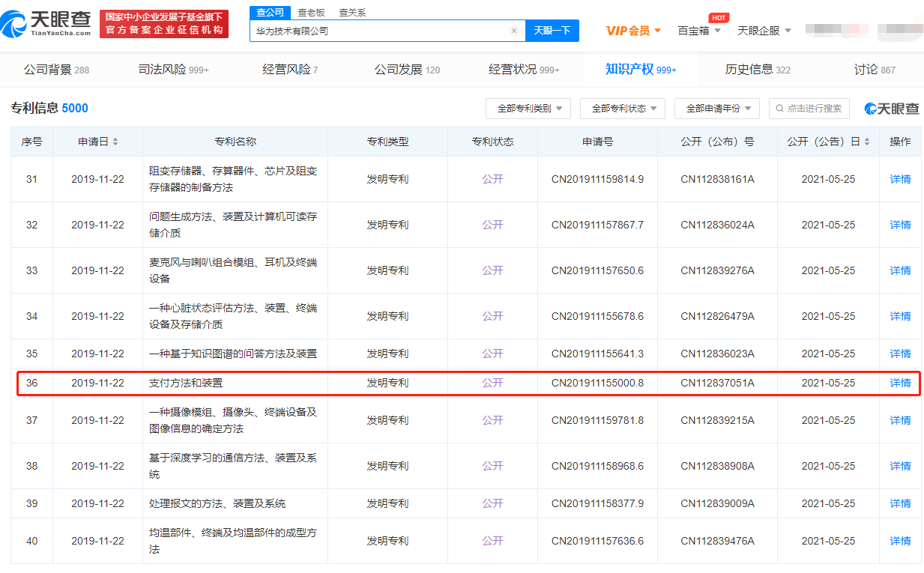Open the 全部专利状态 dropdown

(x=623, y=109)
